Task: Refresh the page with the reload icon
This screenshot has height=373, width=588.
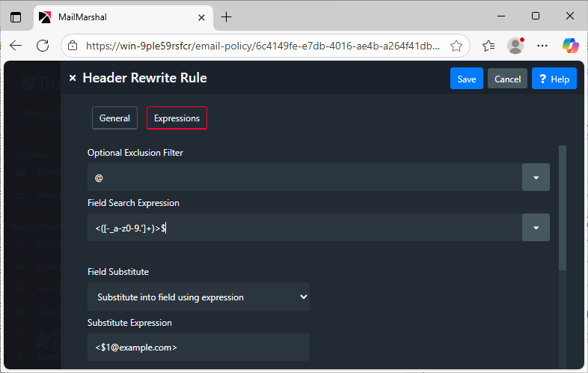Action: point(43,46)
